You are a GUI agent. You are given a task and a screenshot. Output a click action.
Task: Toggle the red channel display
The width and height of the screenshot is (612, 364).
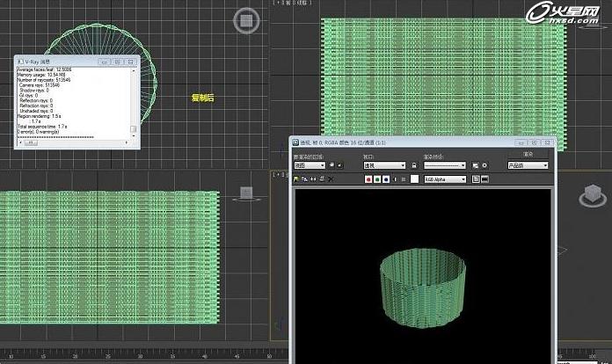pos(368,178)
